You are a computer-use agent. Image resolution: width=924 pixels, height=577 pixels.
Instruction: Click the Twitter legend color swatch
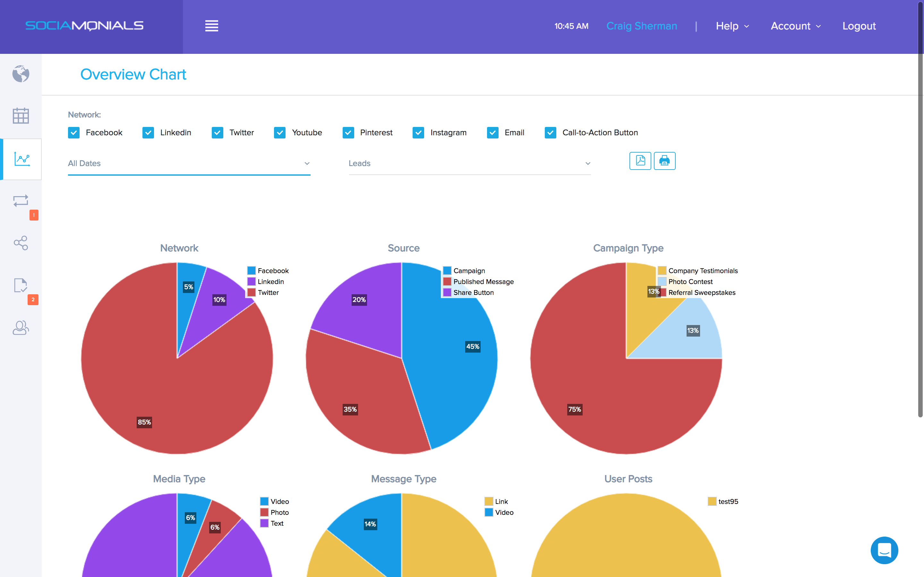click(251, 292)
